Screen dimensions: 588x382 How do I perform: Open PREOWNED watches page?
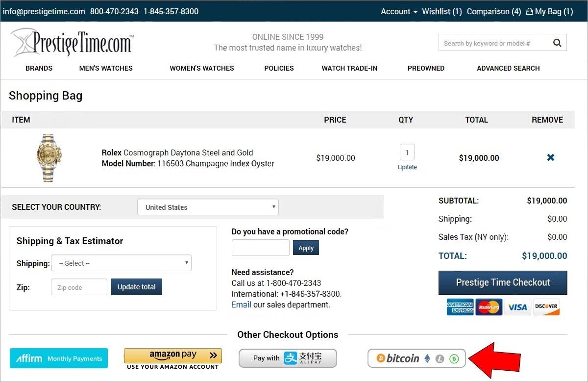[x=426, y=68]
